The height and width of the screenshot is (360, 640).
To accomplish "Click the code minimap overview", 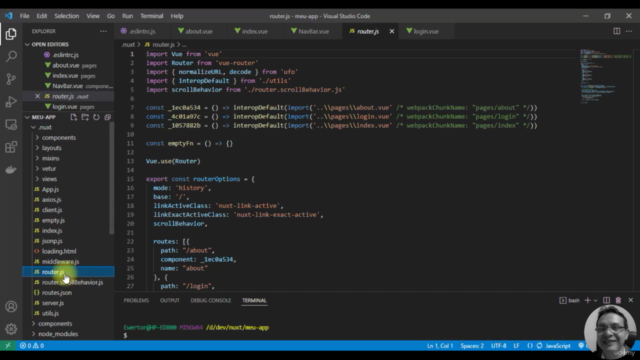I will tap(605, 77).
